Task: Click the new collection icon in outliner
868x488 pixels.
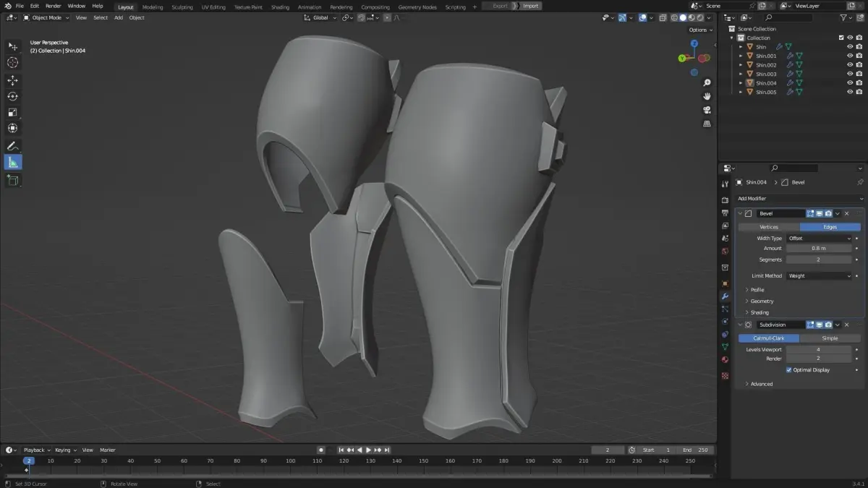Action: click(859, 17)
